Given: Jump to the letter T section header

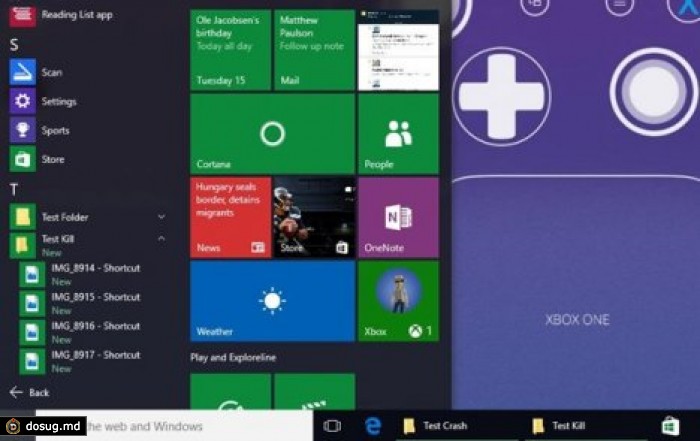Looking at the screenshot, I should pyautogui.click(x=14, y=190).
